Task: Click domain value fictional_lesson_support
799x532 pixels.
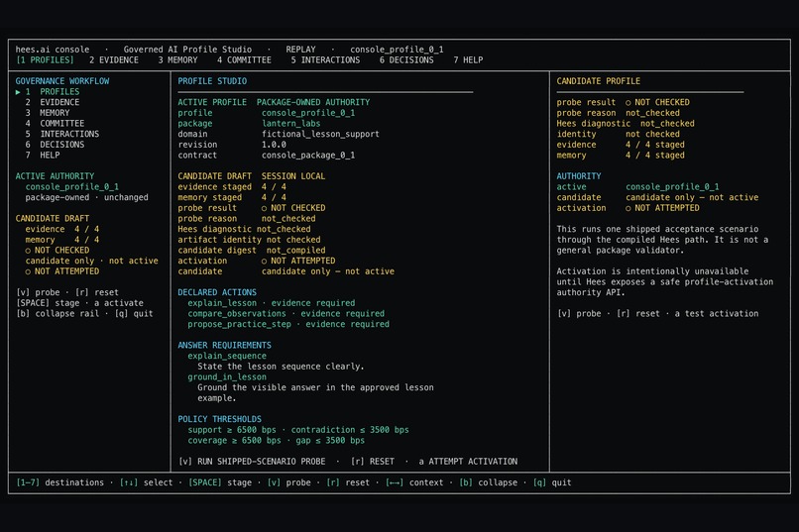Action: pos(320,134)
